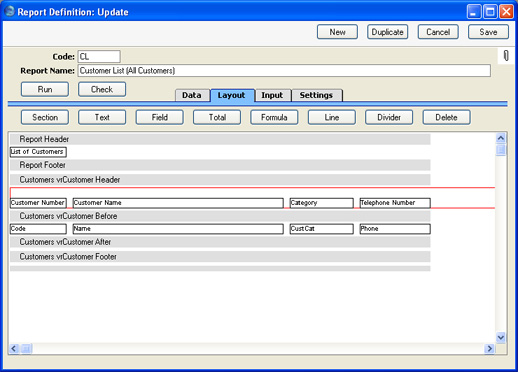Duplicate this report definition
This screenshot has width=518, height=372.
[388, 32]
